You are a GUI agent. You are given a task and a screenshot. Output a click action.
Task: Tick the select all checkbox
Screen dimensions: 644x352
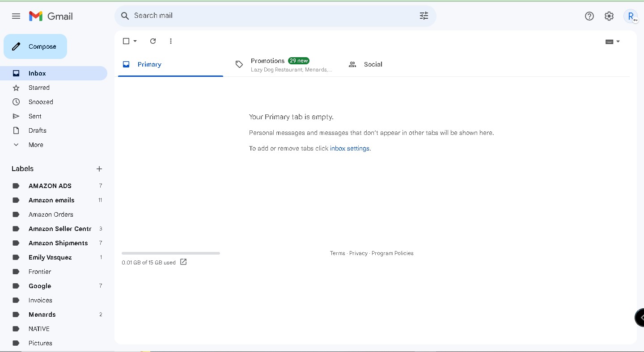(126, 41)
